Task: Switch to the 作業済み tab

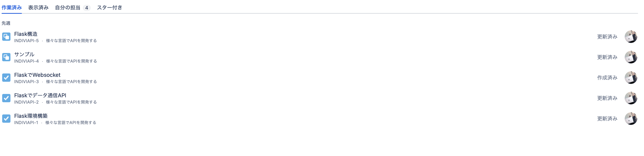Action: tap(11, 7)
